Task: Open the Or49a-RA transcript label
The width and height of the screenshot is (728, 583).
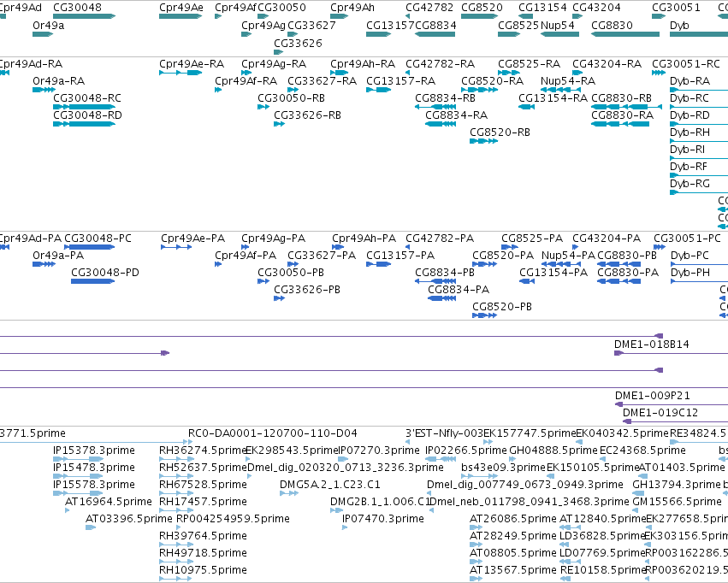Action: pyautogui.click(x=58, y=81)
